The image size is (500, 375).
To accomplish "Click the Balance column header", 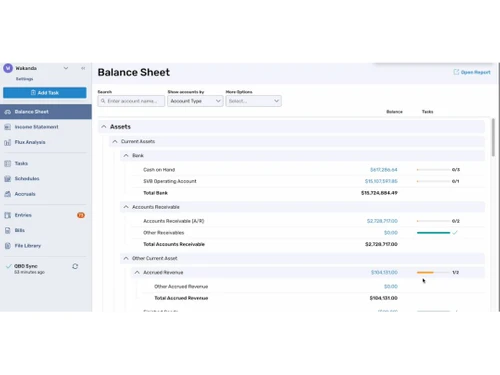I will (394, 112).
